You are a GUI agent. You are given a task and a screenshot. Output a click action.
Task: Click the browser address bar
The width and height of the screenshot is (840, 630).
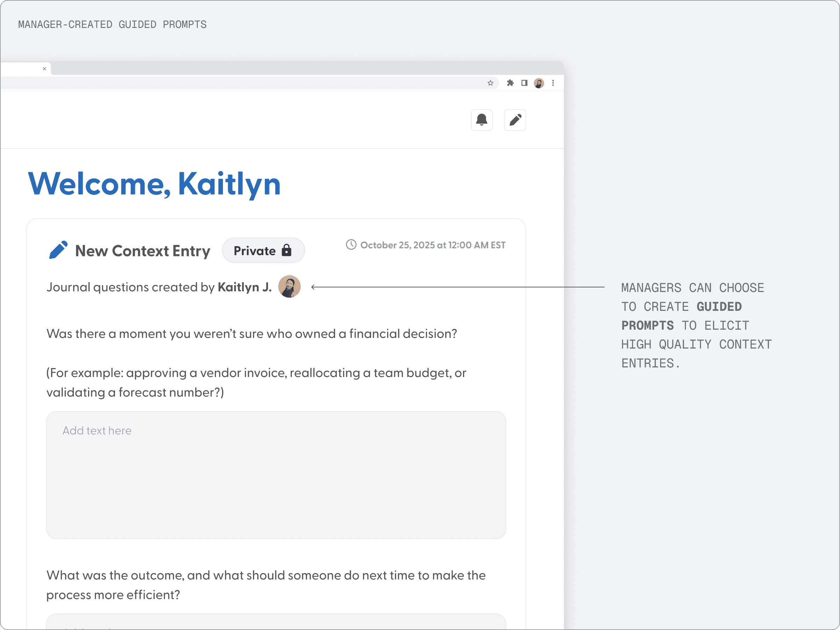(x=243, y=83)
